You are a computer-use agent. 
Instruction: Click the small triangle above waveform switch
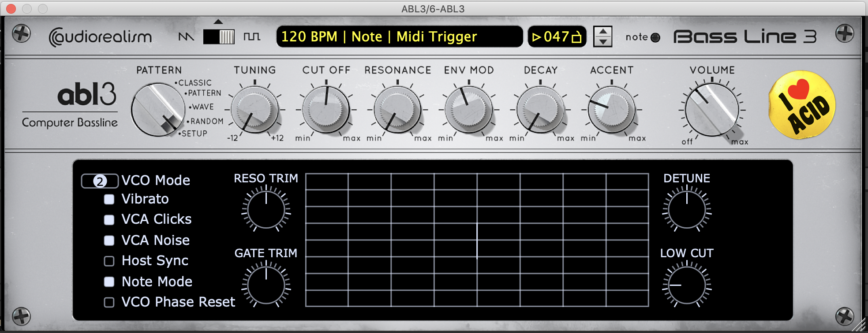tap(218, 22)
